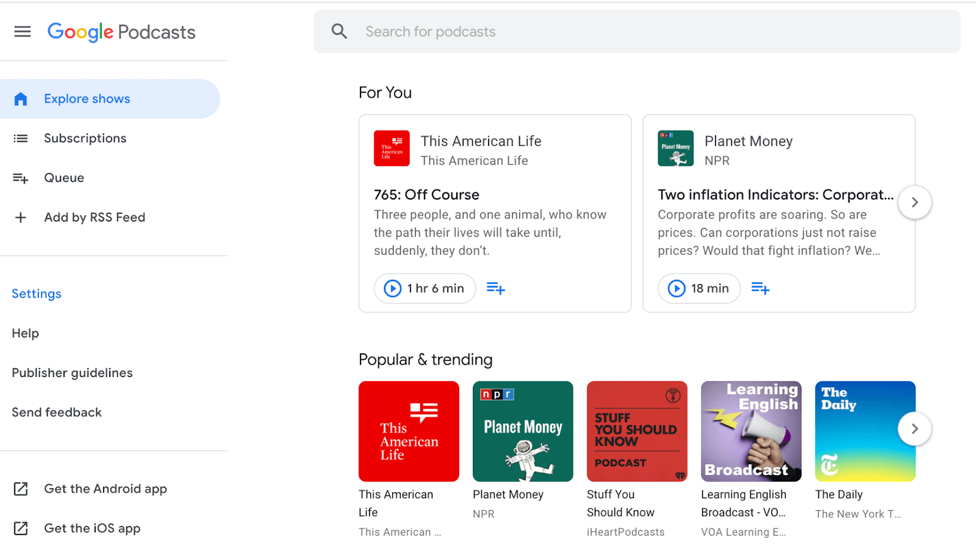Click inside the Search for podcasts field
Screen dimensions: 976x560
point(549,31)
